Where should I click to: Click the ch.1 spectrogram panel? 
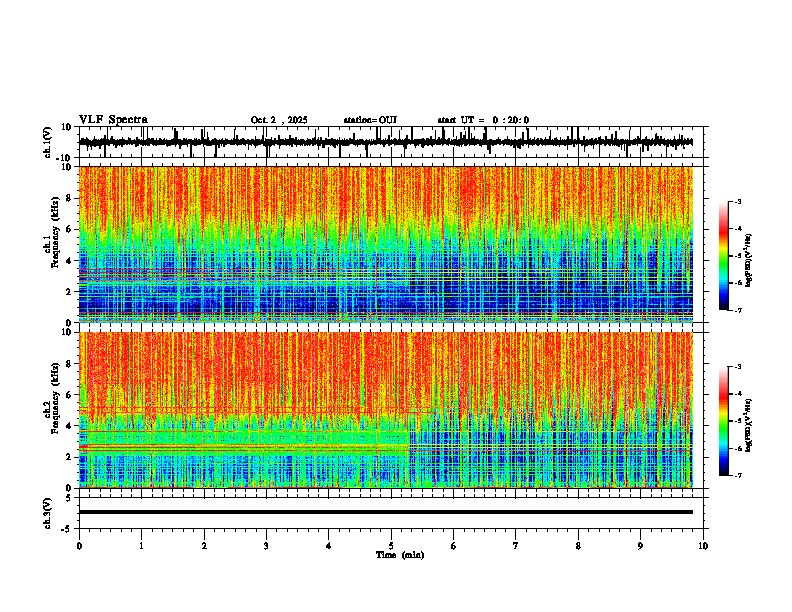point(386,244)
